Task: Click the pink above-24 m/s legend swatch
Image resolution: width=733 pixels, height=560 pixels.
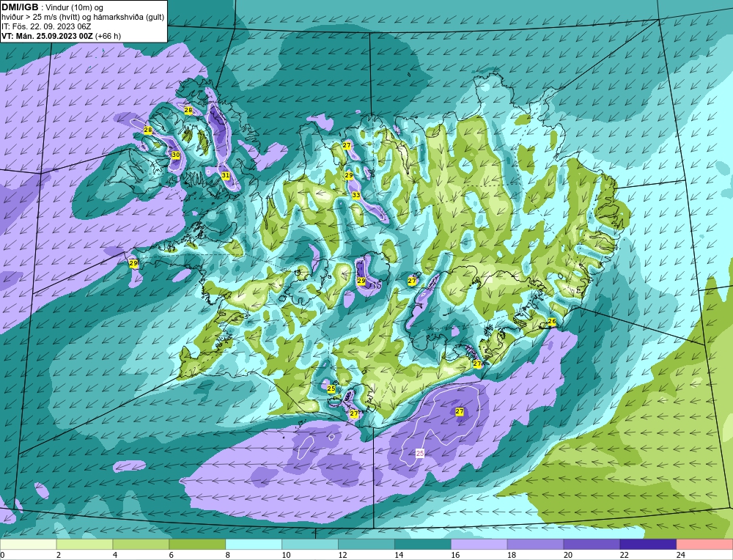Action: pyautogui.click(x=704, y=544)
